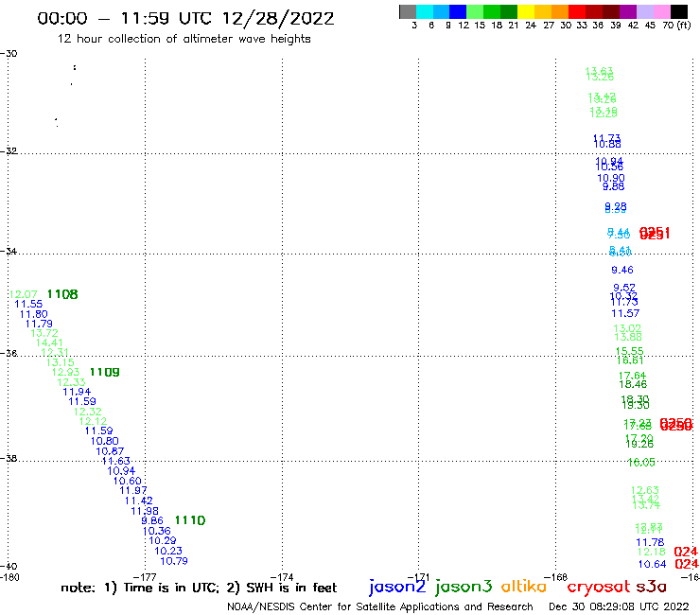The height and width of the screenshot is (615, 700).
Task: Click the wave height value '11.94'
Action: tap(77, 392)
